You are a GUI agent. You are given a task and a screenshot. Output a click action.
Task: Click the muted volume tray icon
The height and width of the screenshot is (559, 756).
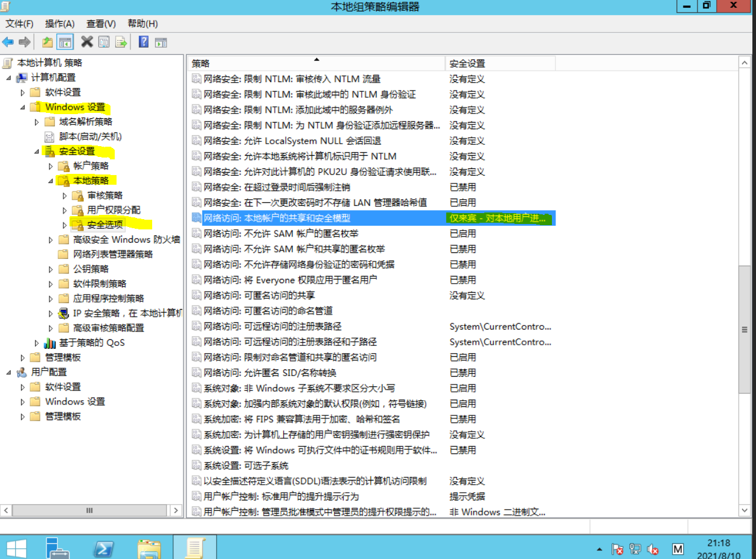point(653,549)
